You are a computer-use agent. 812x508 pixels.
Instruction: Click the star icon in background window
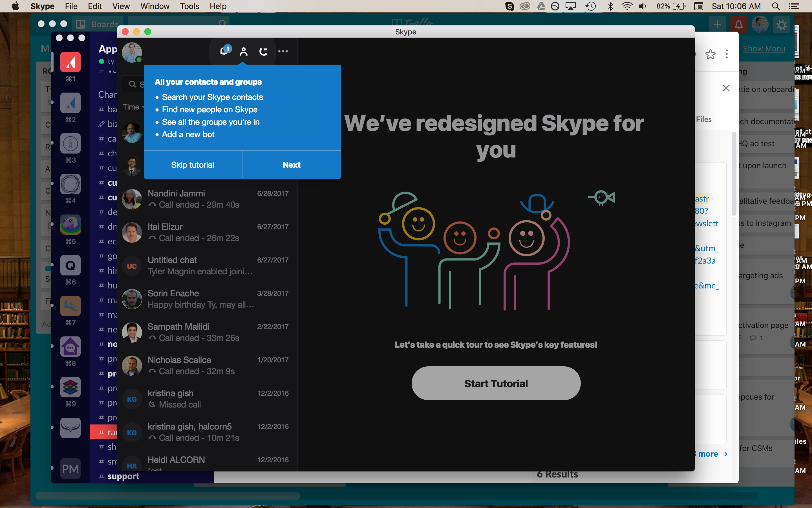[x=710, y=54]
